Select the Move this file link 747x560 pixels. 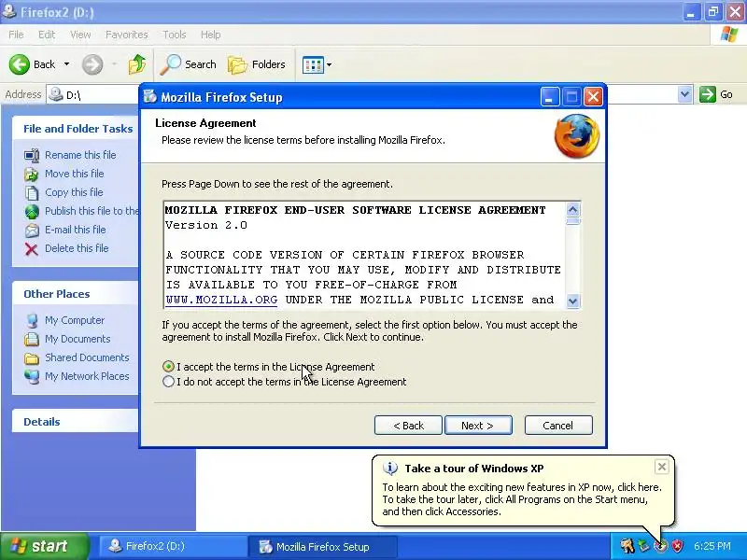click(x=75, y=174)
